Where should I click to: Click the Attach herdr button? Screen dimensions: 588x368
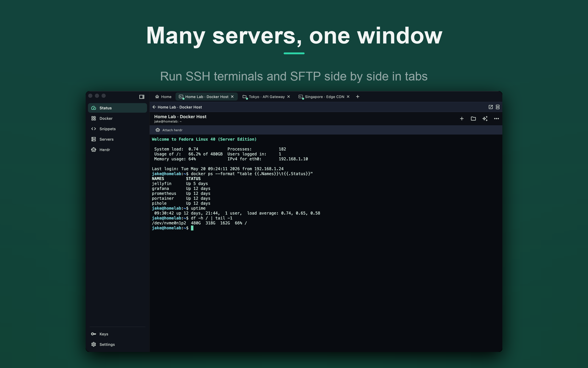tap(169, 130)
